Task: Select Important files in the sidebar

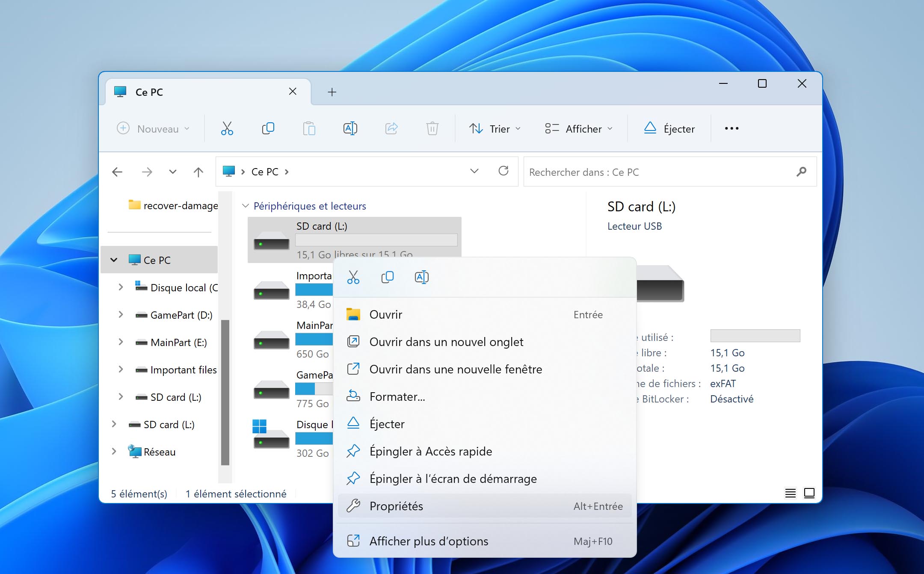Action: 176,370
